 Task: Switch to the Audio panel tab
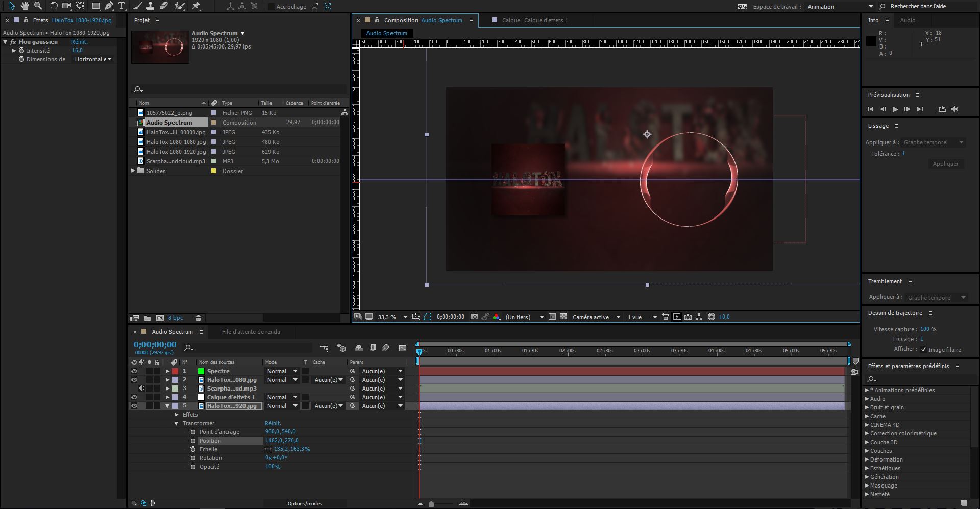[x=907, y=20]
